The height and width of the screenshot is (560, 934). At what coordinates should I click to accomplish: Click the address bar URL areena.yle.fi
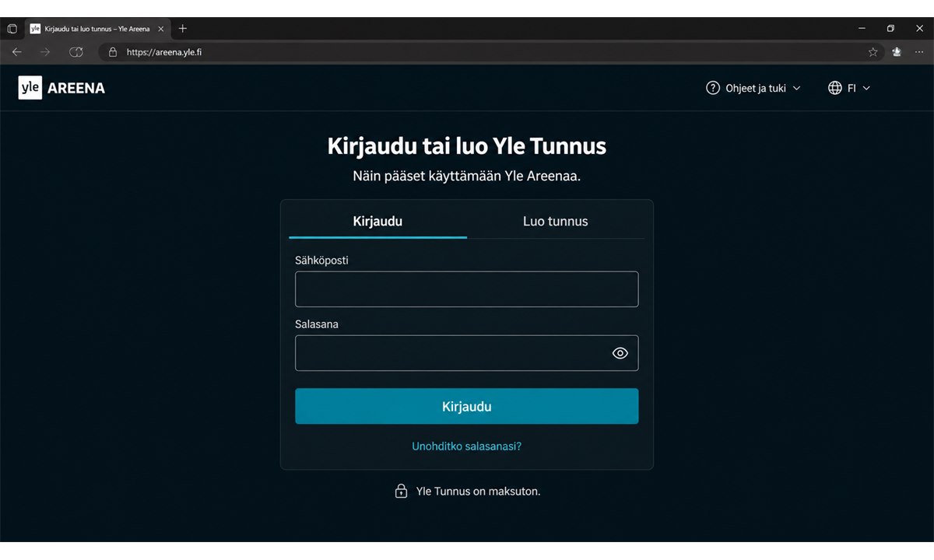[x=164, y=52]
